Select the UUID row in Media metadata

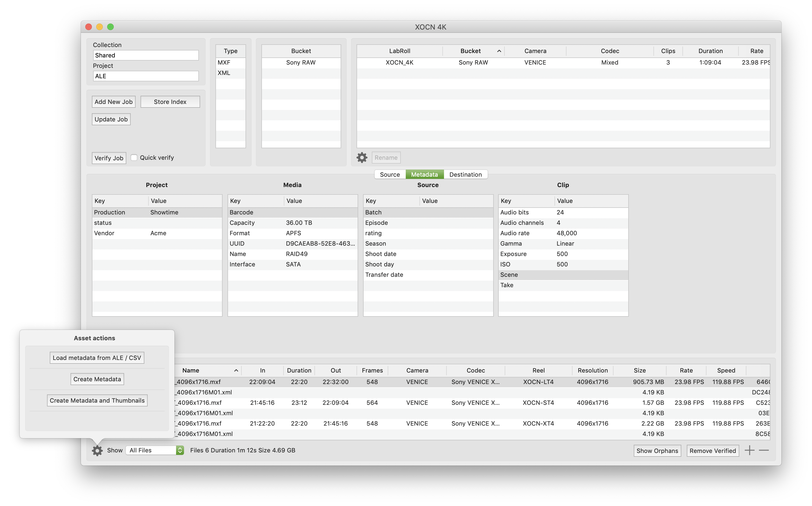293,244
